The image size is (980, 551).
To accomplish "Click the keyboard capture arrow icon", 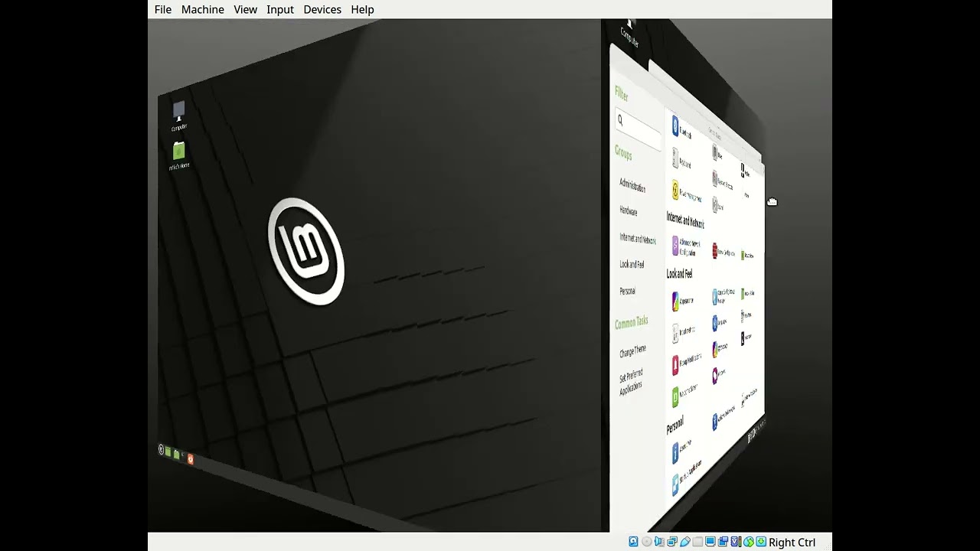I will [x=761, y=542].
